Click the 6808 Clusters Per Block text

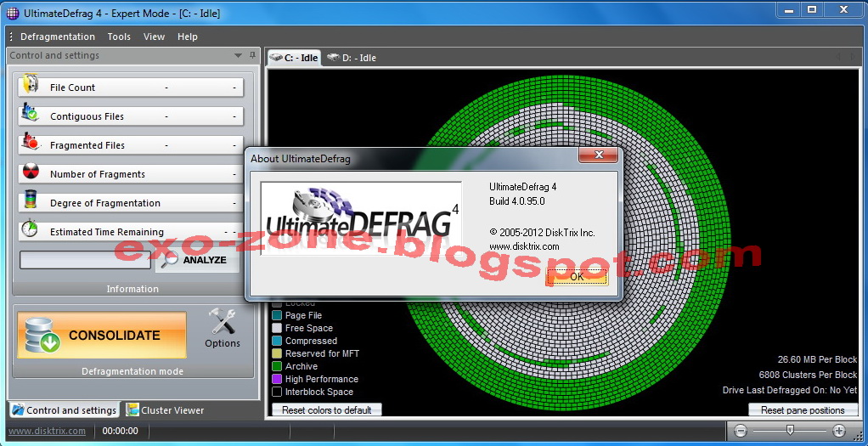tap(808, 375)
